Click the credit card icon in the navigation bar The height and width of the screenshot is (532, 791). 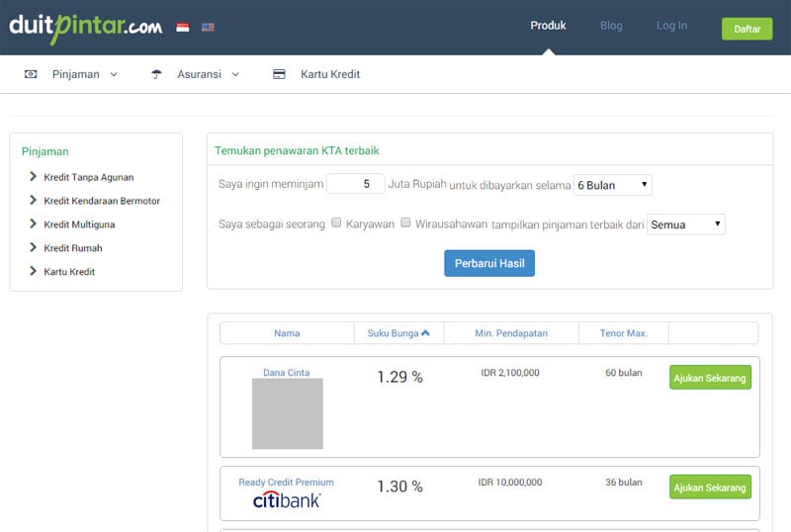click(279, 74)
